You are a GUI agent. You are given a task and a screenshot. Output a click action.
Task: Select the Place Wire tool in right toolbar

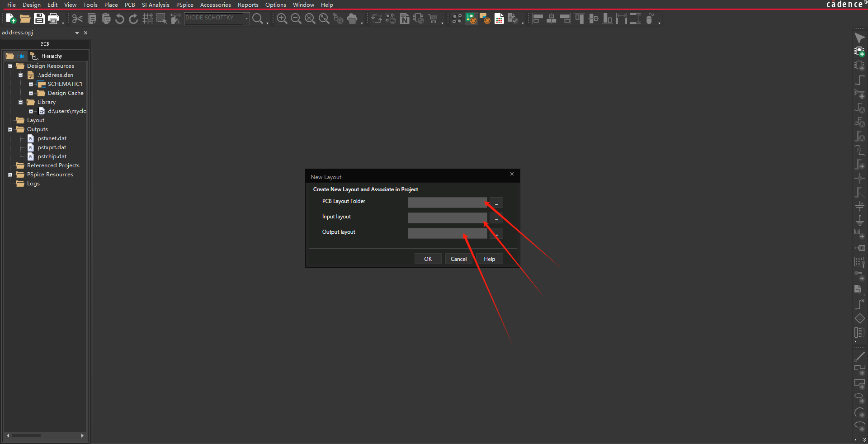[859, 80]
